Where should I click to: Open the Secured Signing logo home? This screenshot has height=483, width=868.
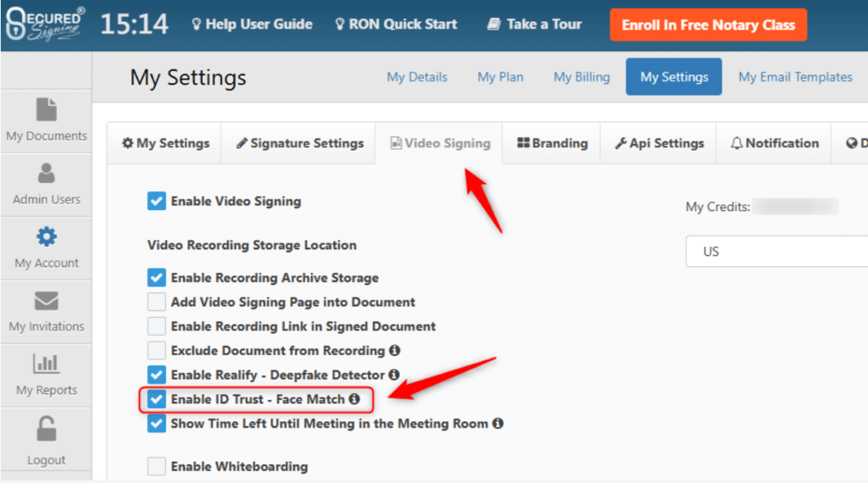(x=46, y=25)
